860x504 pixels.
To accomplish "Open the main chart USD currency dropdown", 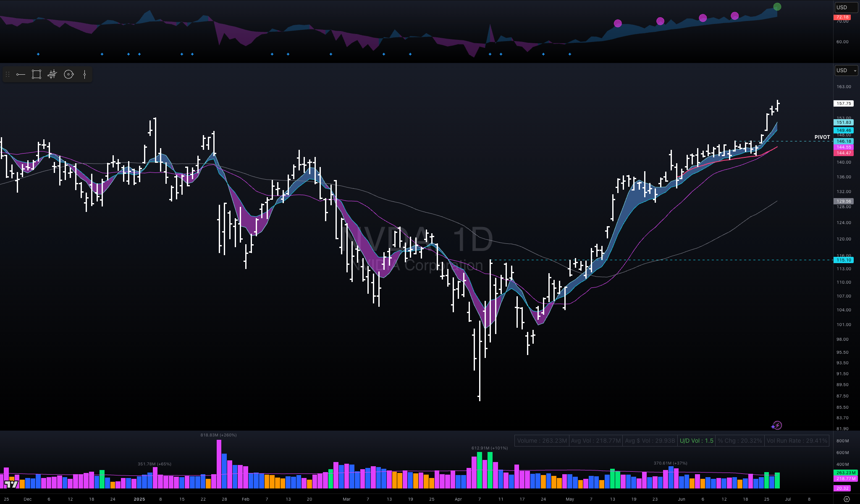I will click(x=846, y=71).
